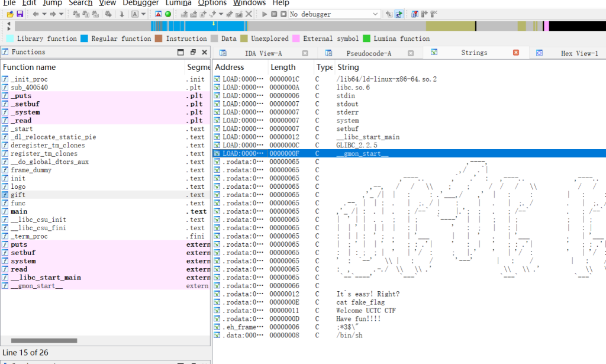This screenshot has width=606, height=364.
Task: Click the X delete icon in the toolbar
Action: pyautogui.click(x=249, y=14)
